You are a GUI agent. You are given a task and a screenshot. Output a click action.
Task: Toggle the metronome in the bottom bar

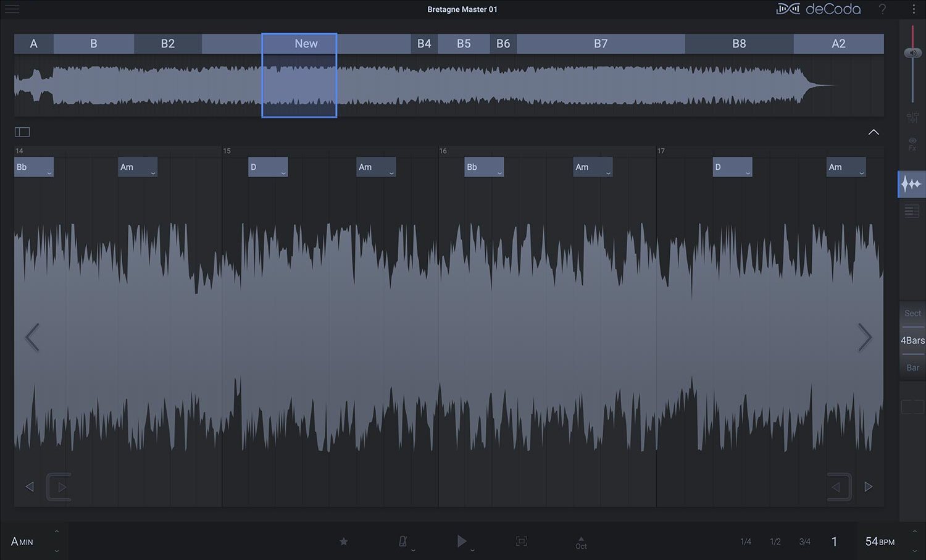coord(403,541)
